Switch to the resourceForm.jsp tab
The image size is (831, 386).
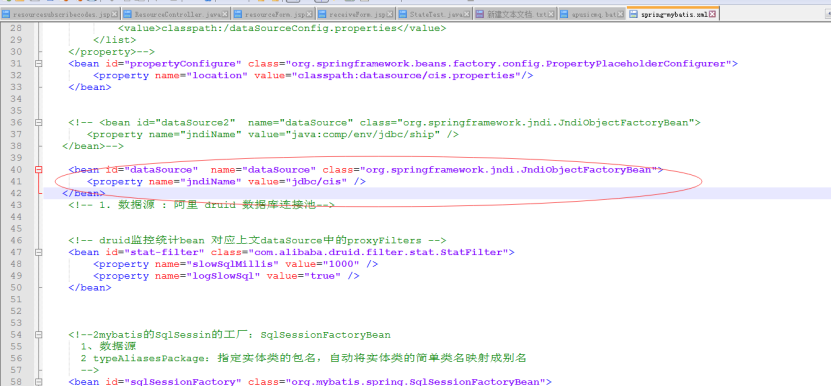pos(273,14)
